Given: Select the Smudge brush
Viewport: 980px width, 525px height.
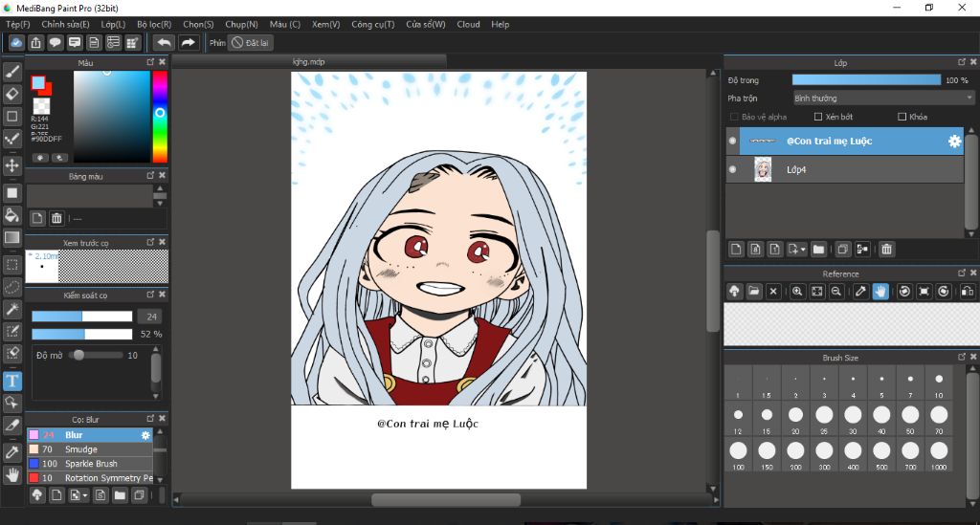Looking at the screenshot, I should [x=89, y=449].
